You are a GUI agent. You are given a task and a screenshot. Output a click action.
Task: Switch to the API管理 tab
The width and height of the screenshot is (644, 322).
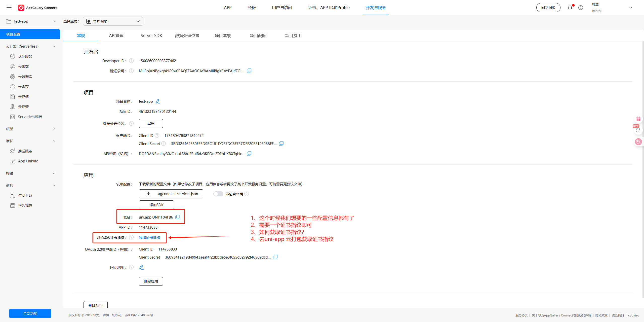click(x=116, y=35)
